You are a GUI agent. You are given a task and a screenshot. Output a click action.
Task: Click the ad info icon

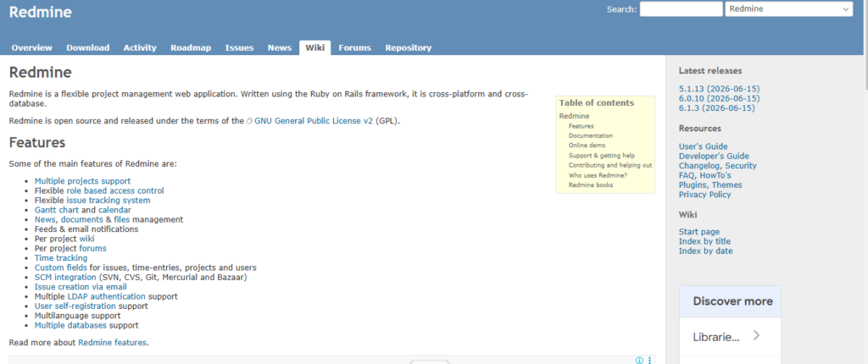tap(639, 360)
